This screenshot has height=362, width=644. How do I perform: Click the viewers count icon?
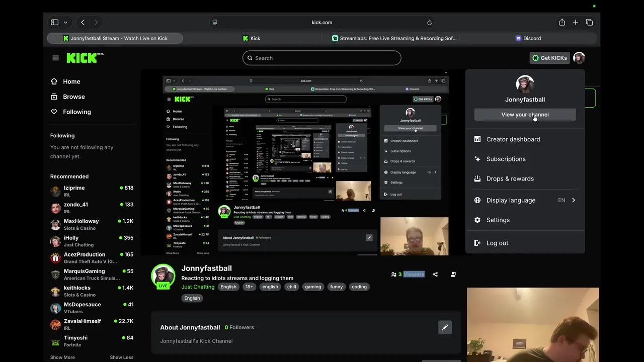pyautogui.click(x=394, y=275)
